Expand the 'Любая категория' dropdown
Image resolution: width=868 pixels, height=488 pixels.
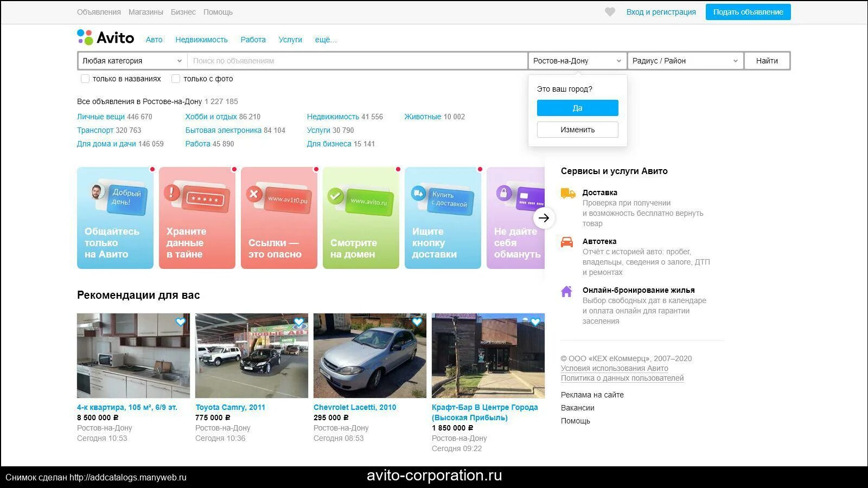click(132, 61)
